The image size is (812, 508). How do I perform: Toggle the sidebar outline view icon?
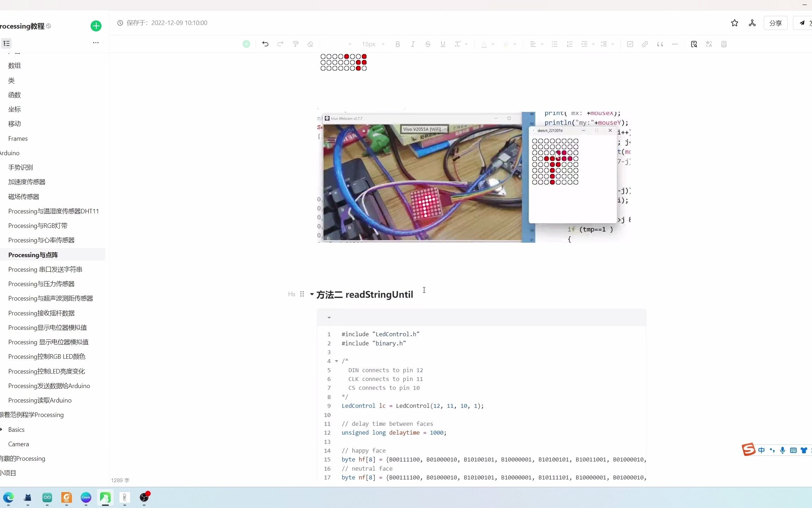click(x=7, y=43)
